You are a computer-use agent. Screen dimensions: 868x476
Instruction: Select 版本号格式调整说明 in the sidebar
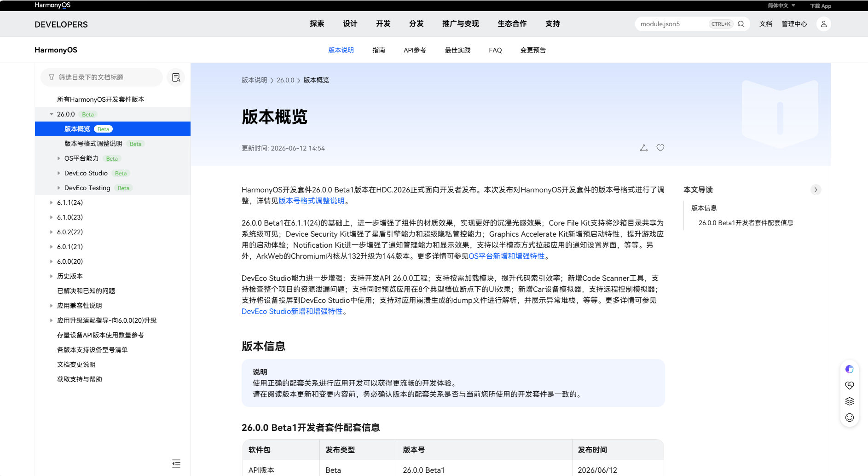coord(93,144)
